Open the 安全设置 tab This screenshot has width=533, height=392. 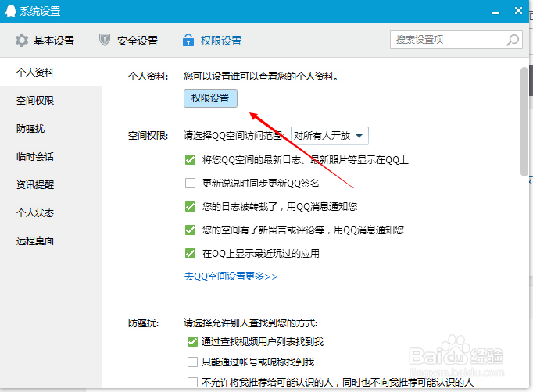[128, 41]
